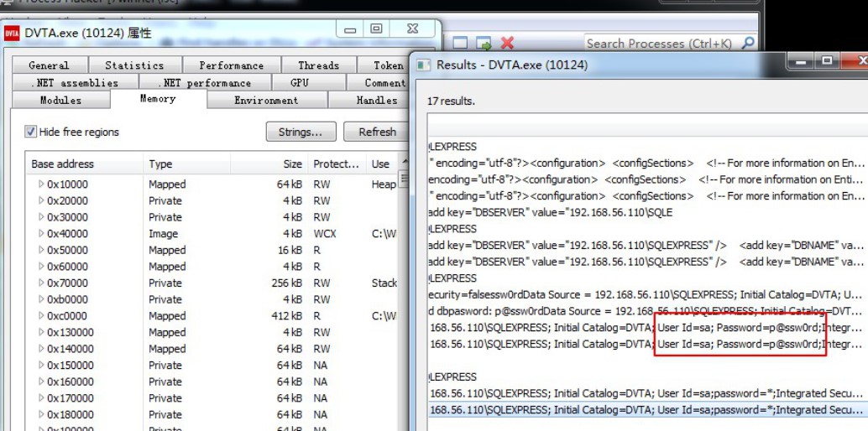
Task: Select the highlighted last result with password=*
Action: click(646, 410)
